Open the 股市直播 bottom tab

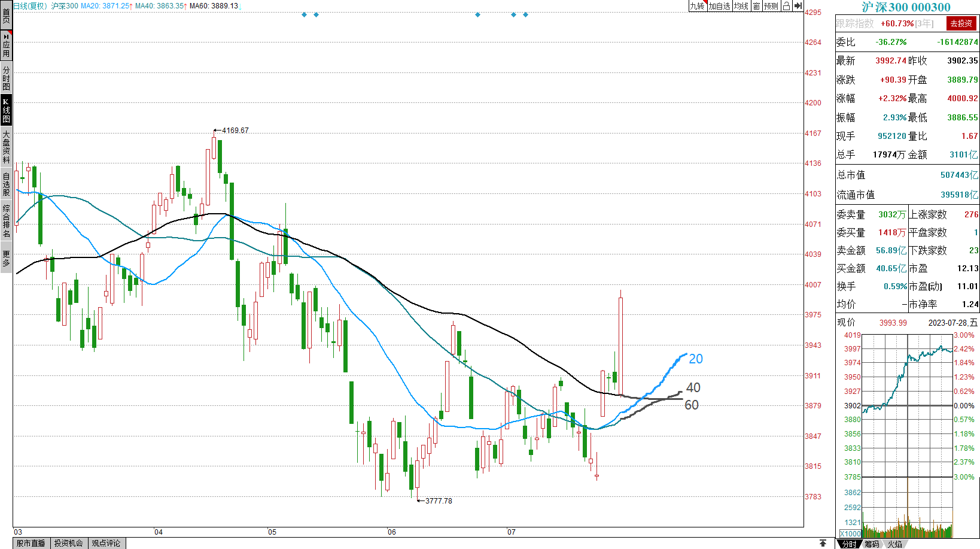[x=31, y=543]
